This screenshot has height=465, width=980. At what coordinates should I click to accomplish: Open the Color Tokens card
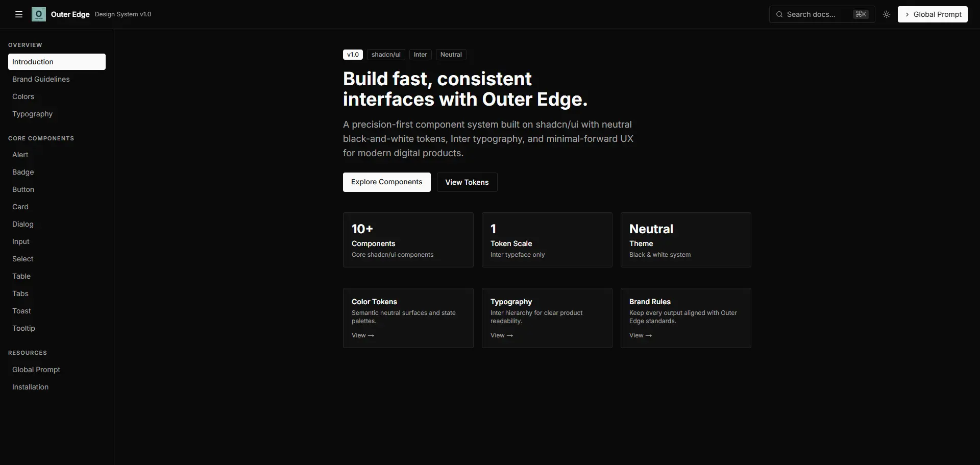click(408, 318)
